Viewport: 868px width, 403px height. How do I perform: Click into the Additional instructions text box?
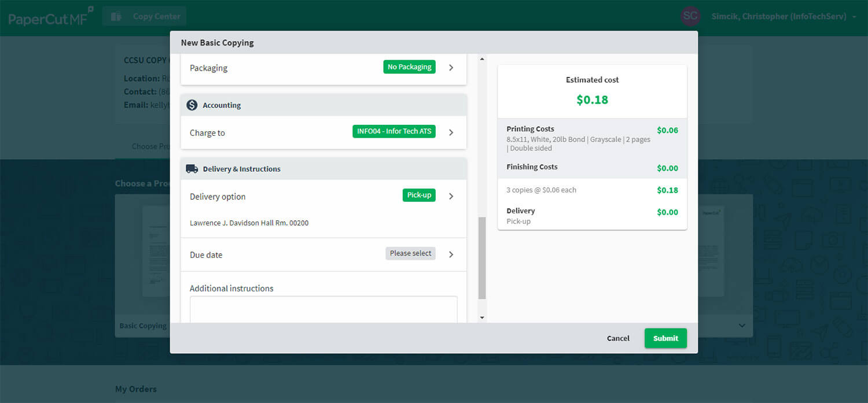[323, 309]
